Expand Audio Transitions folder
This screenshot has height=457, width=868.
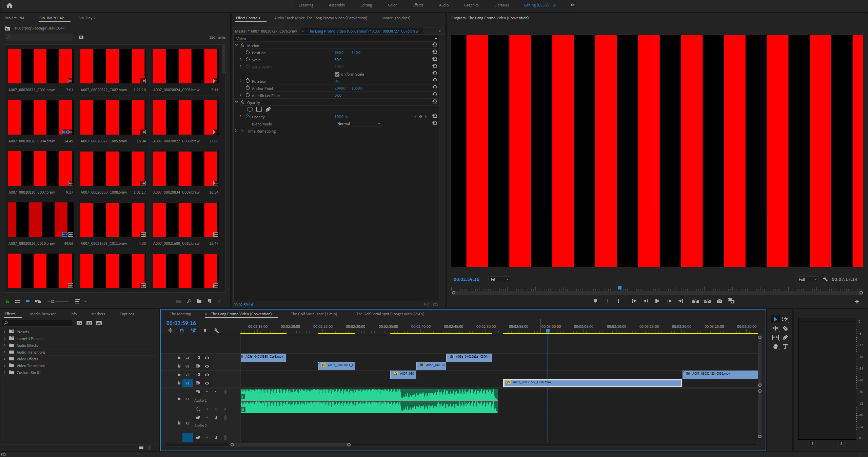tap(5, 352)
